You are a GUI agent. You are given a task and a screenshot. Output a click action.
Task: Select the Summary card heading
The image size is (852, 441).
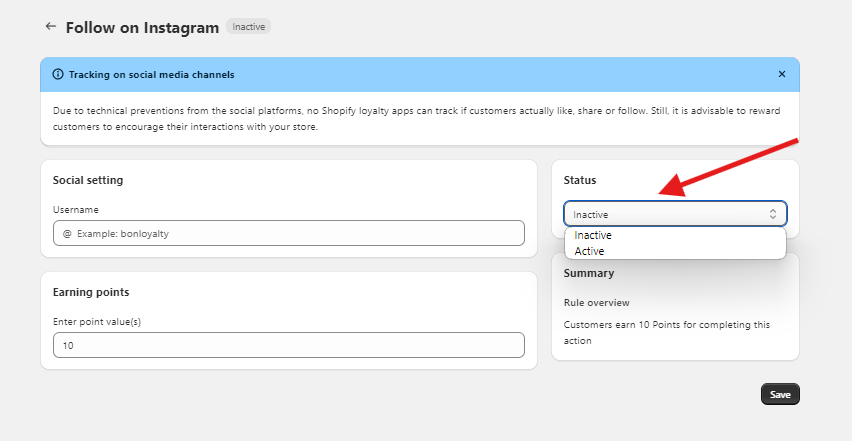pos(589,273)
